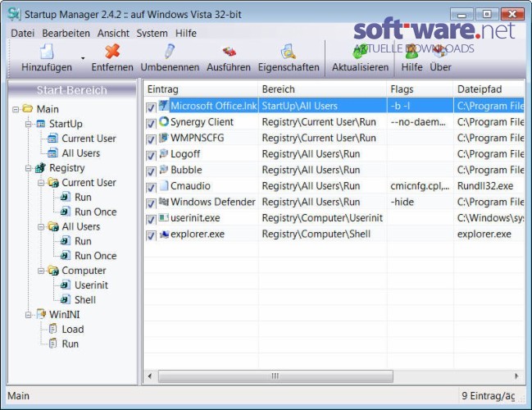The width and height of the screenshot is (532, 410).
Task: Click icon next to StartUp All Users
Action: click(x=52, y=153)
